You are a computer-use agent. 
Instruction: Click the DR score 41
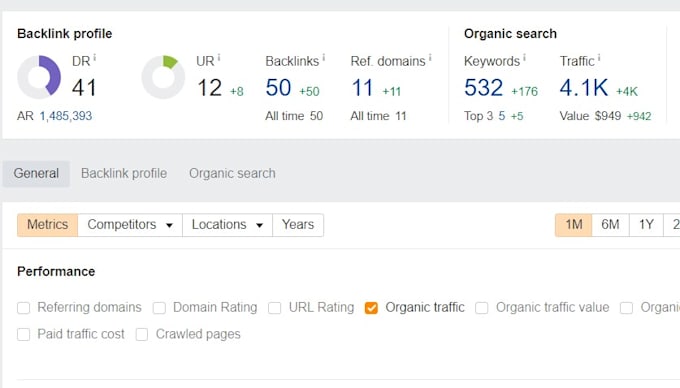[84, 88]
